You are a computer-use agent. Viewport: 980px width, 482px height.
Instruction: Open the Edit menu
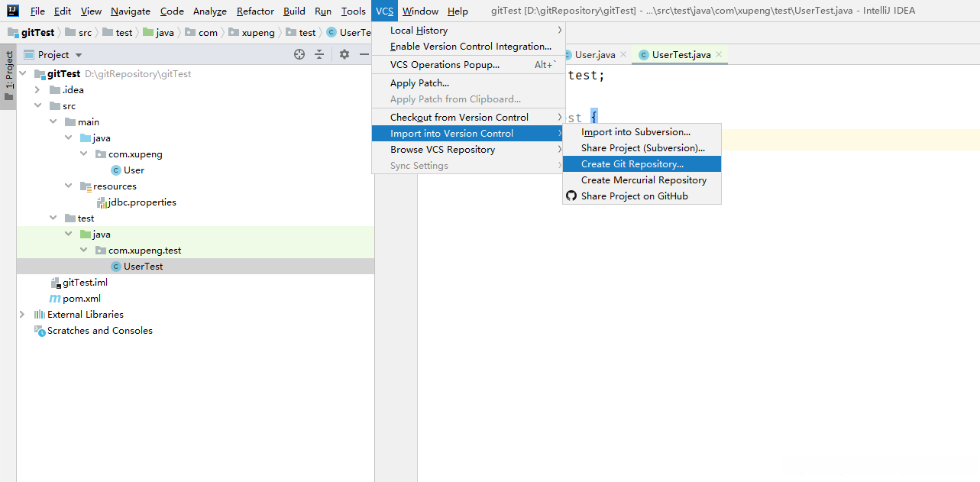pos(63,11)
